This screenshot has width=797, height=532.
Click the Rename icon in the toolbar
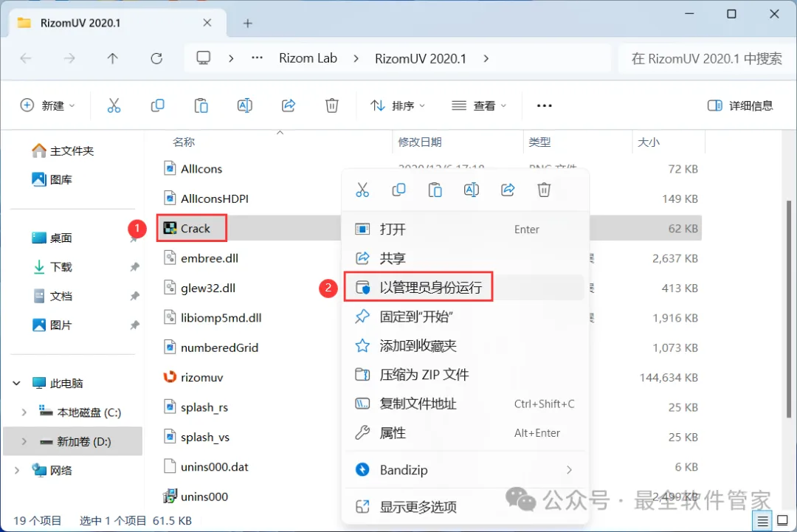pyautogui.click(x=244, y=106)
